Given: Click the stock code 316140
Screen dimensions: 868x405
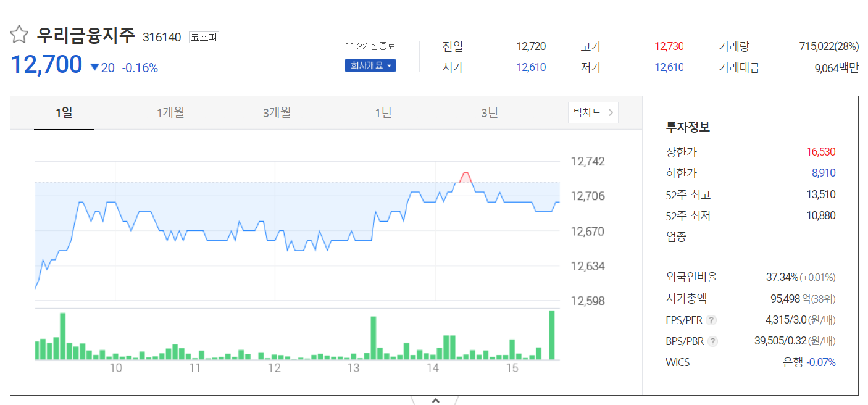Looking at the screenshot, I should [x=162, y=37].
